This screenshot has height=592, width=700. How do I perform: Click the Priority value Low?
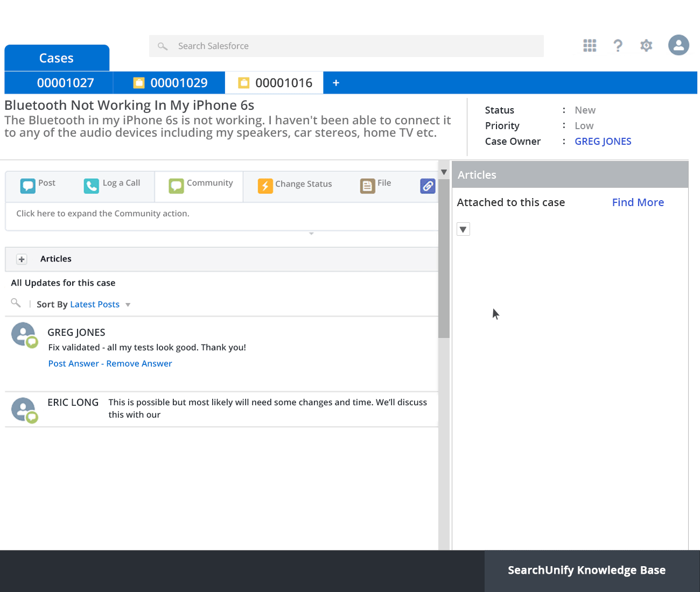tap(584, 126)
